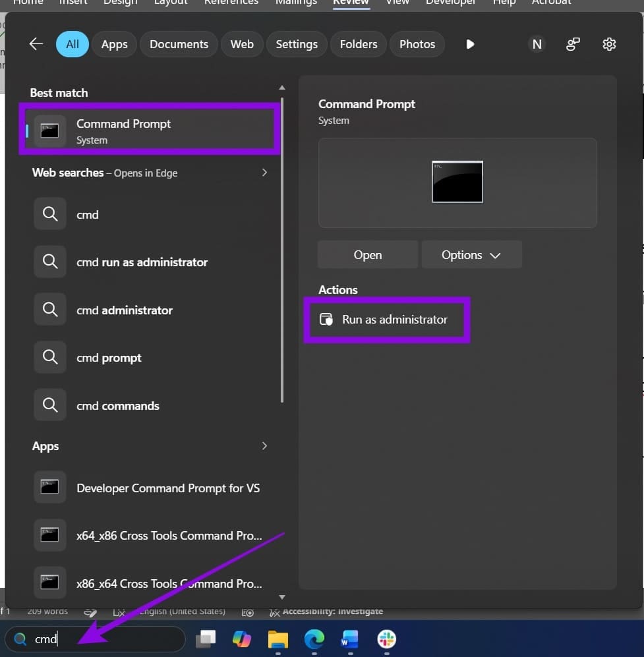Image resolution: width=644 pixels, height=657 pixels.
Task: Open the Command Prompt best match
Action: pos(150,131)
